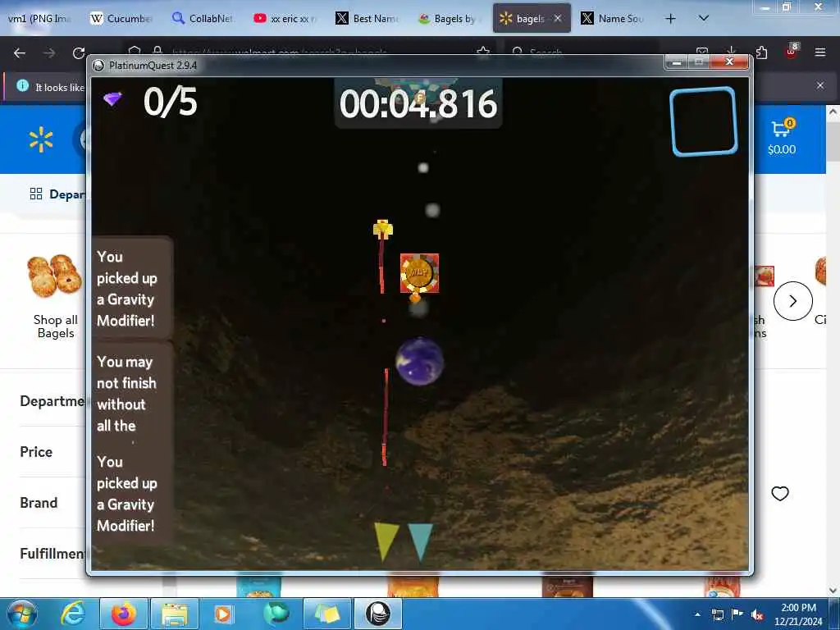The height and width of the screenshot is (630, 840).
Task: Open the Firefox hamburger menu
Action: (819, 52)
